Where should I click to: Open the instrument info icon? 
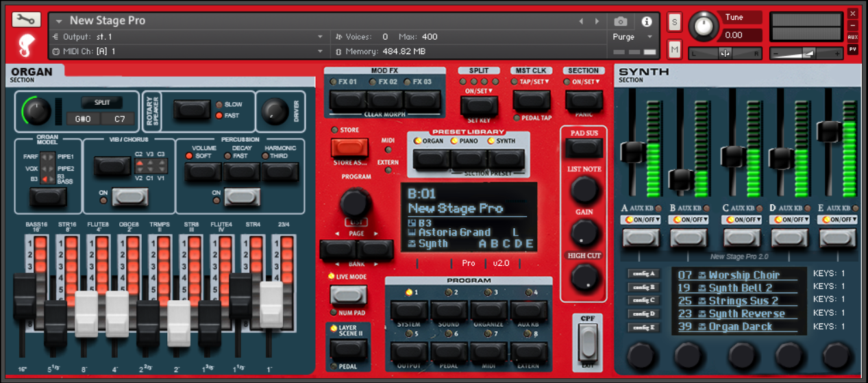tap(646, 21)
